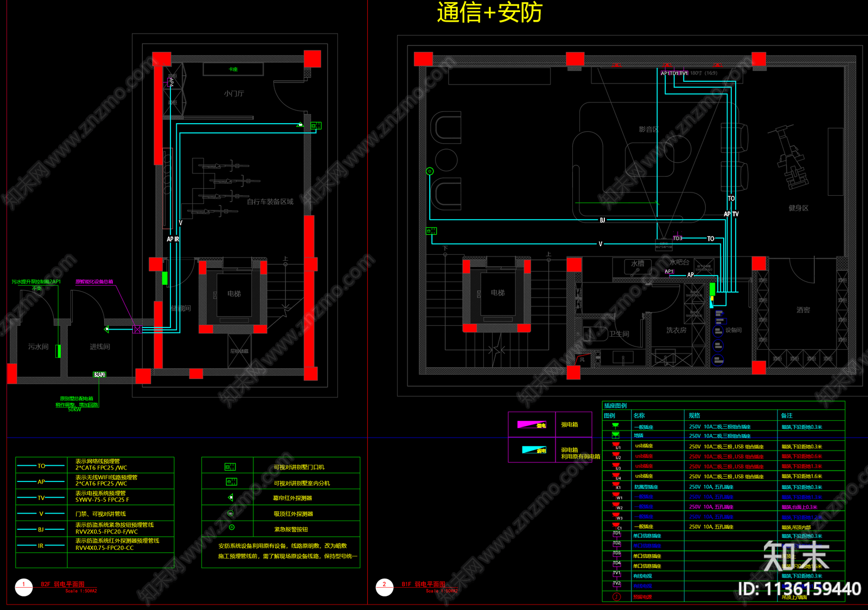Click the AP wifi conduit legend line

[x=41, y=481]
